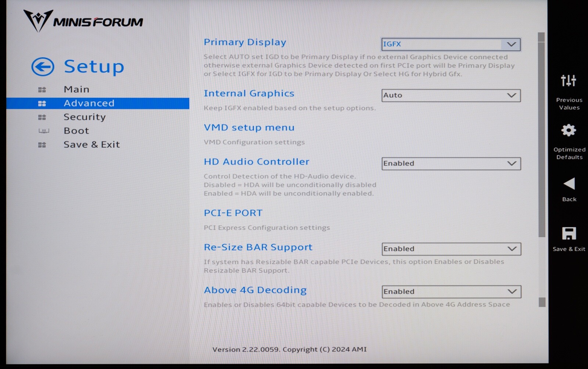Open the HD Audio Controller dropdown

(451, 164)
